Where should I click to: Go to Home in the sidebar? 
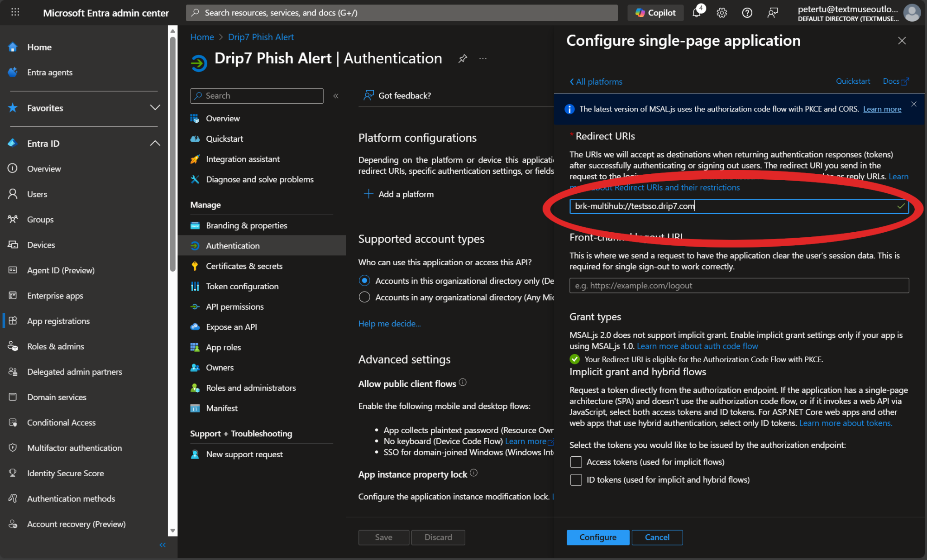tap(39, 47)
